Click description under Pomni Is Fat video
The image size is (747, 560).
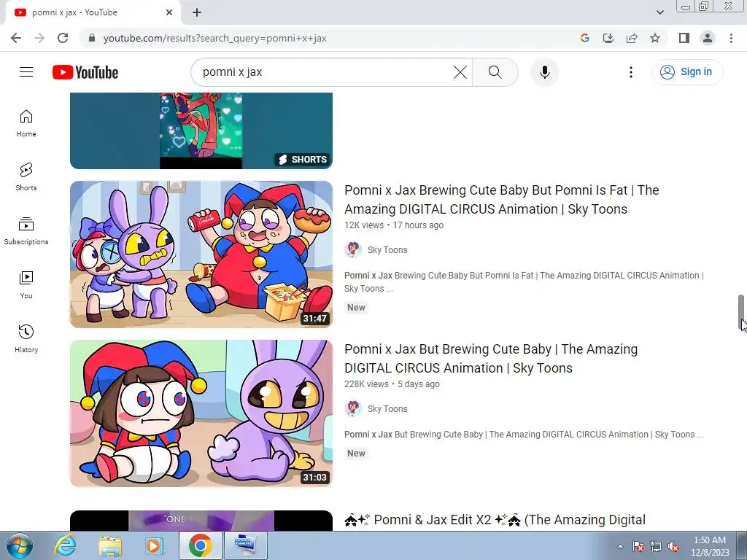524,282
